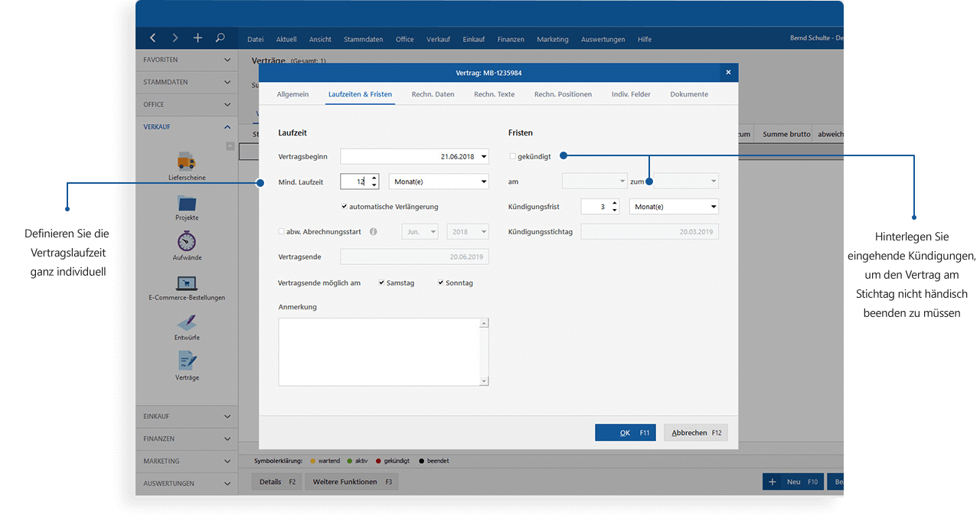
Task: Open the Entwürfe drafts icon
Action: coord(186,322)
